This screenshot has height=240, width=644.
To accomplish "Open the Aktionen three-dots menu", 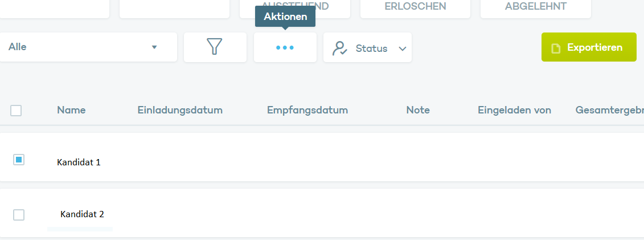I will pos(285,47).
